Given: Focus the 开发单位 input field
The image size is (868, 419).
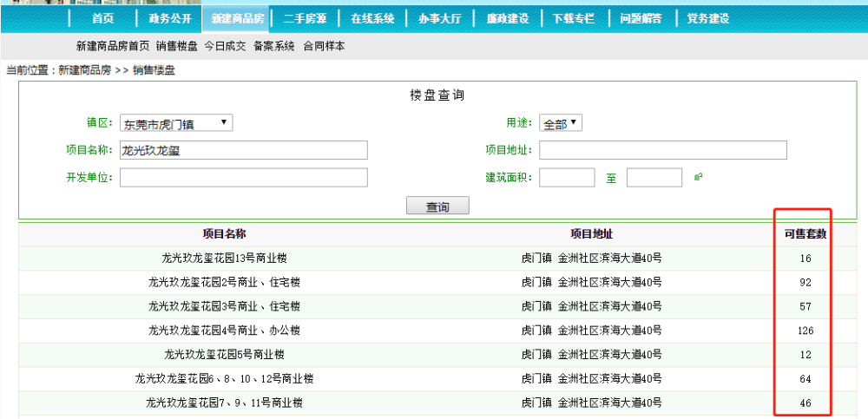Looking at the screenshot, I should point(244,178).
